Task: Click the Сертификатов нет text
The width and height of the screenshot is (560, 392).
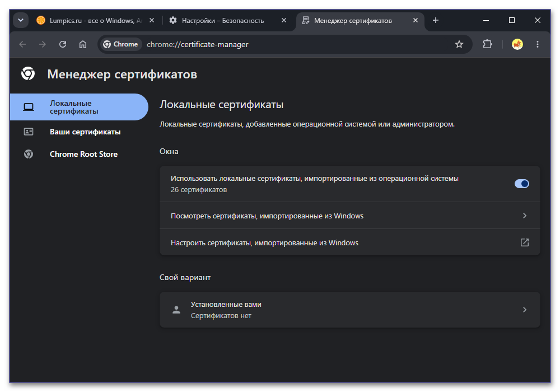Action: [x=221, y=316]
